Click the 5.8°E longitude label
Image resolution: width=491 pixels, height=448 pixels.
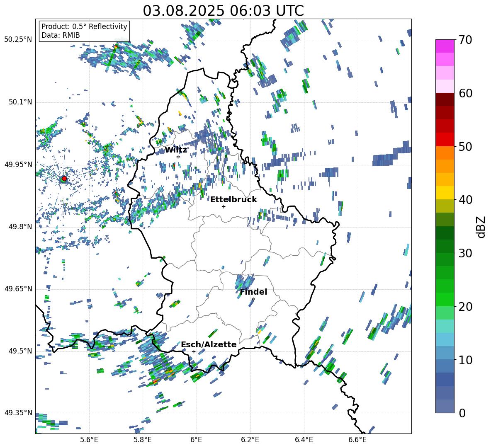click(x=143, y=440)
